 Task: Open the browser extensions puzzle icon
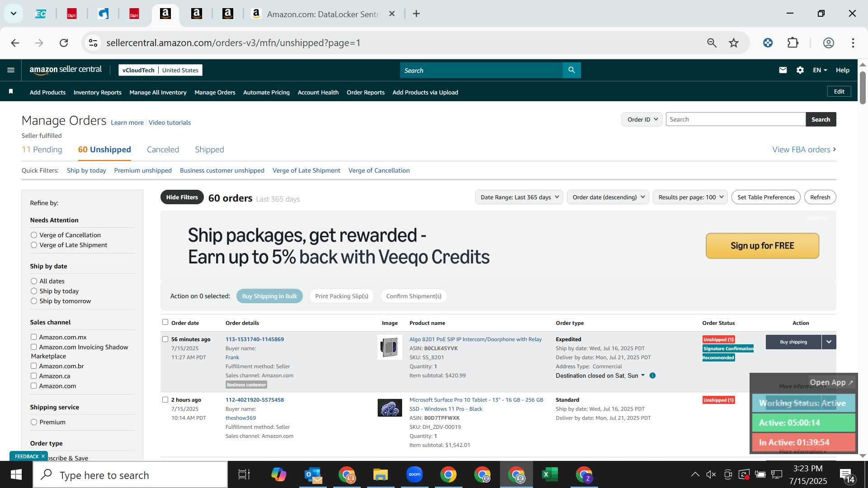click(793, 43)
